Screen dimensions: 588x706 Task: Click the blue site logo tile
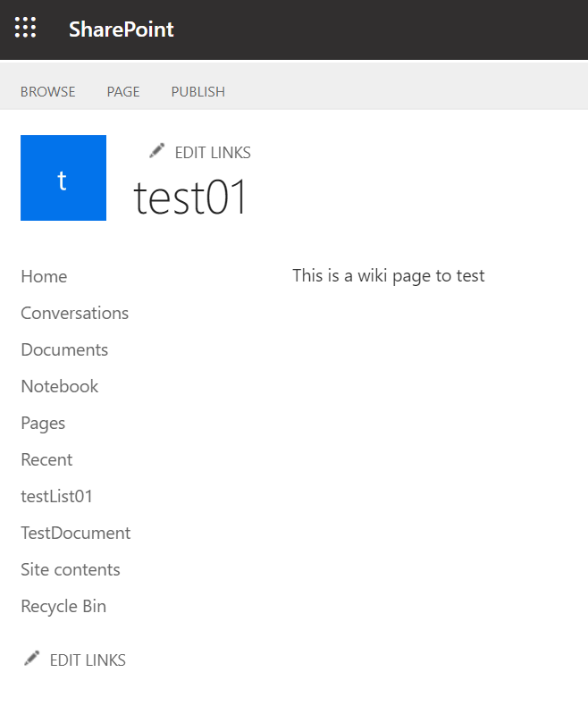point(63,178)
